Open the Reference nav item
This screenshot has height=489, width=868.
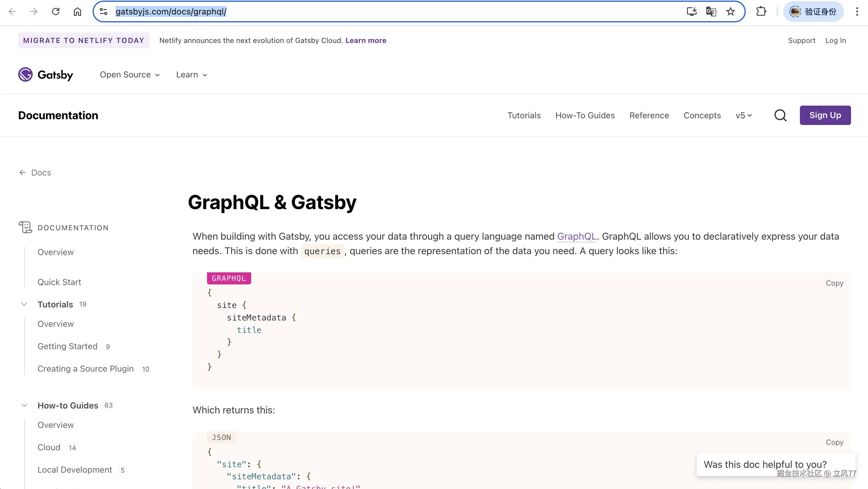click(649, 115)
